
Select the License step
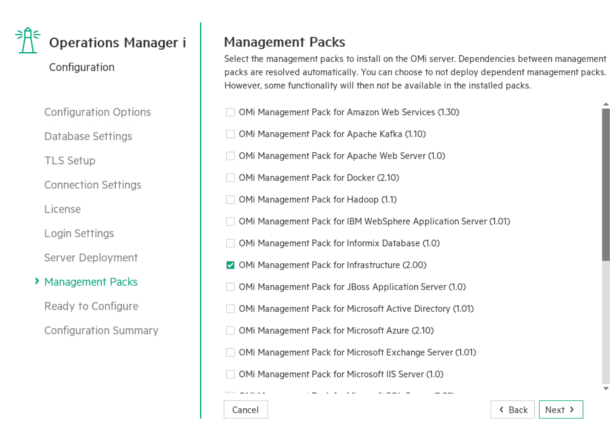[x=62, y=209]
